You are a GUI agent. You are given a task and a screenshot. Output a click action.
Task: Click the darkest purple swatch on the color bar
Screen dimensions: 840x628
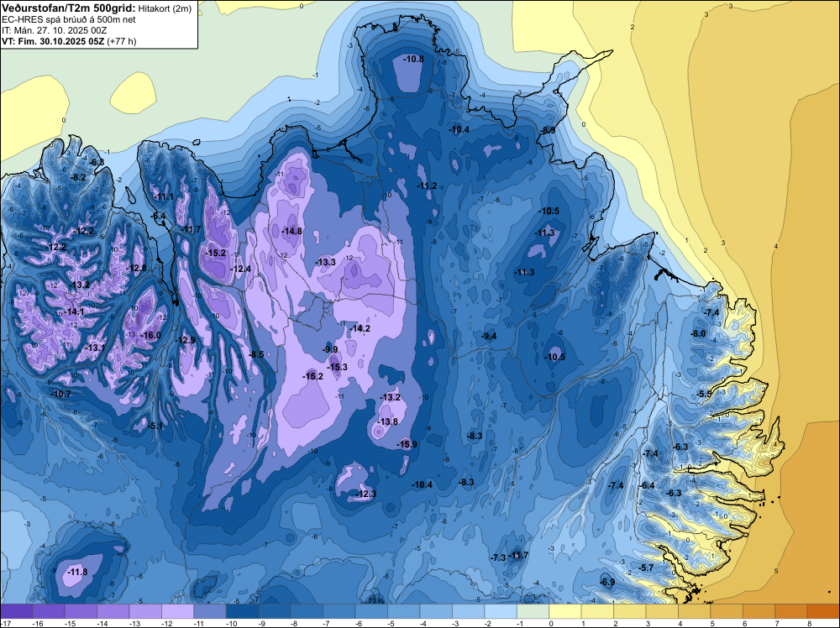click(17, 611)
